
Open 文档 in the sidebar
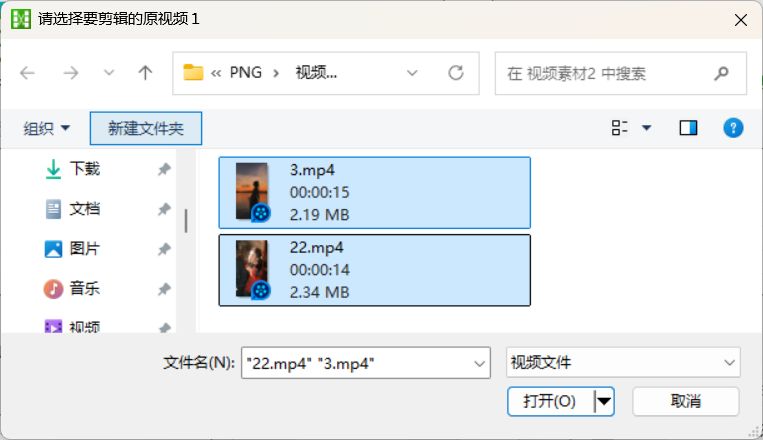point(85,209)
